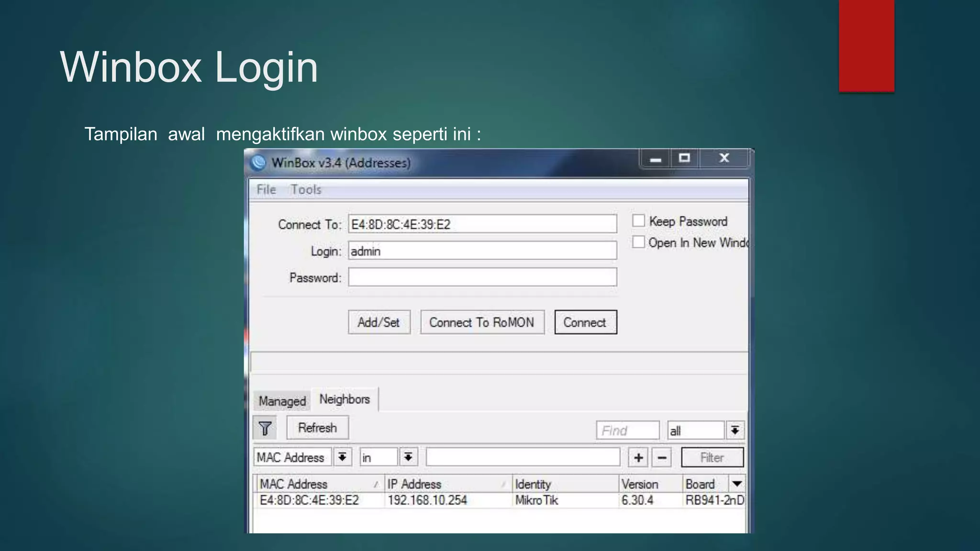Click IP address 192.168.10.254 cell
Viewport: 980px width, 551px height.
(x=427, y=500)
